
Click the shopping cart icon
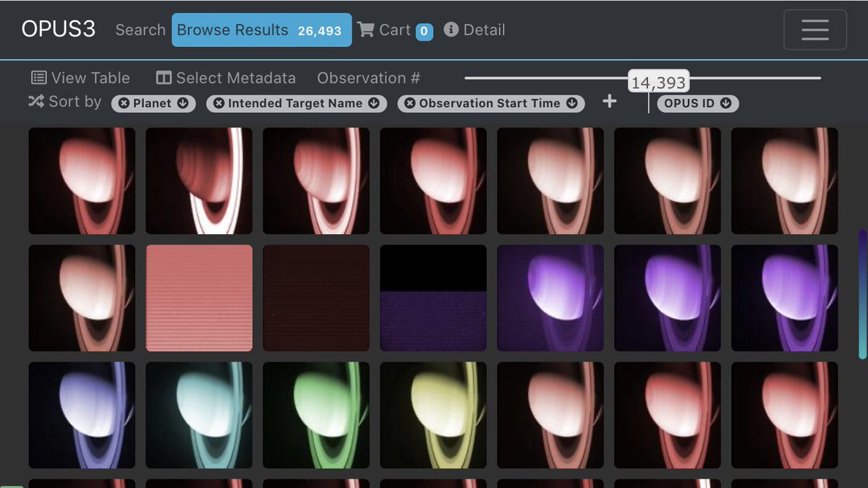point(366,30)
